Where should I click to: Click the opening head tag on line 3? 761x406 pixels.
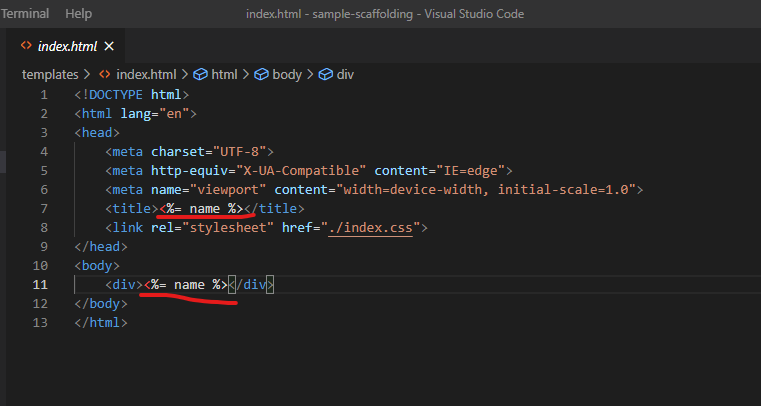(x=97, y=132)
